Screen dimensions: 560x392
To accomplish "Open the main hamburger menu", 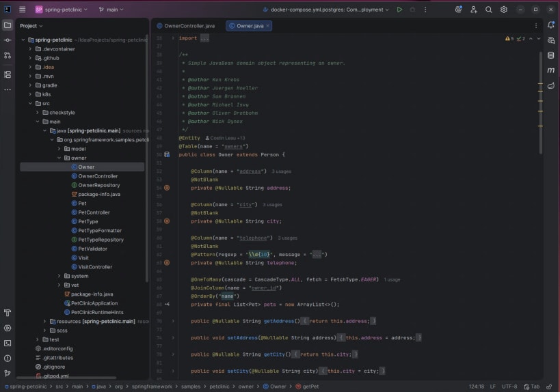I will click(22, 10).
